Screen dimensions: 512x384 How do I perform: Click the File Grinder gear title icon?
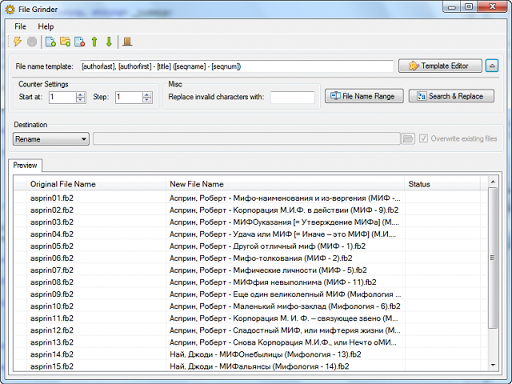click(10, 9)
